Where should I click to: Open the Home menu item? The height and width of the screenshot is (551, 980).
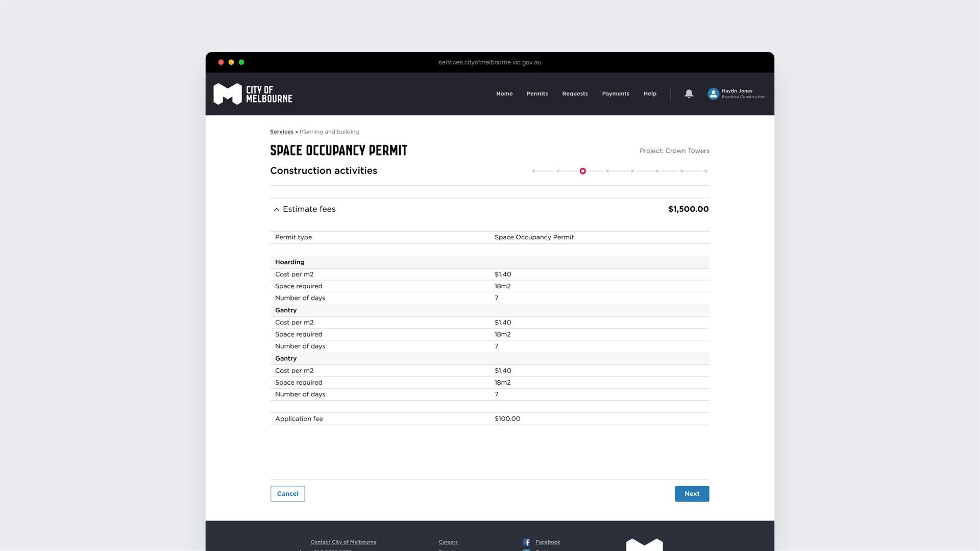(504, 93)
